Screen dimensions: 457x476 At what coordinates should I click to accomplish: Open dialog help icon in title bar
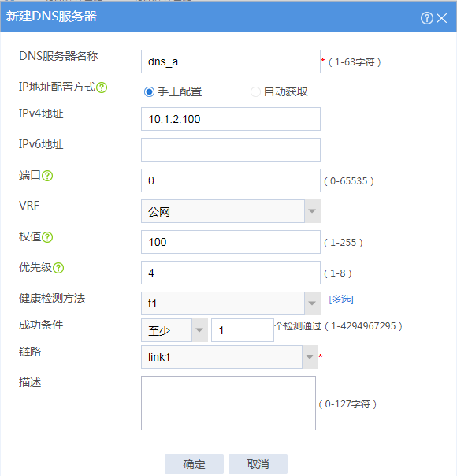point(426,18)
